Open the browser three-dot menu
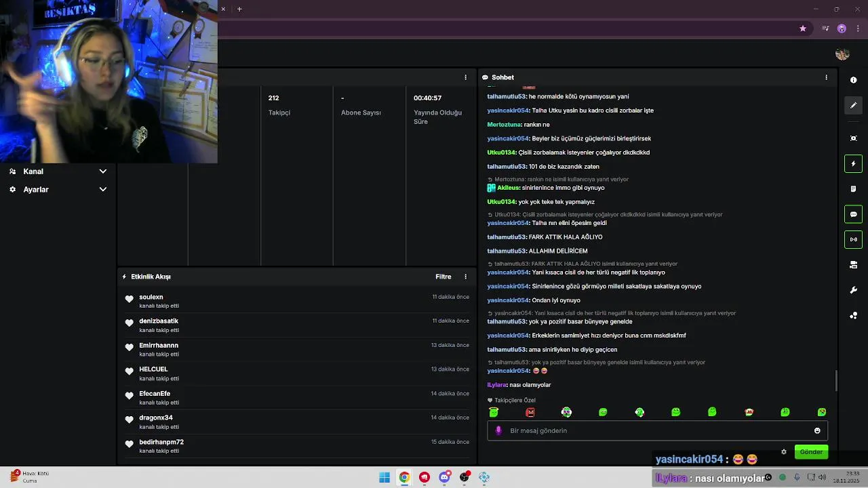The height and width of the screenshot is (488, 868). (859, 28)
